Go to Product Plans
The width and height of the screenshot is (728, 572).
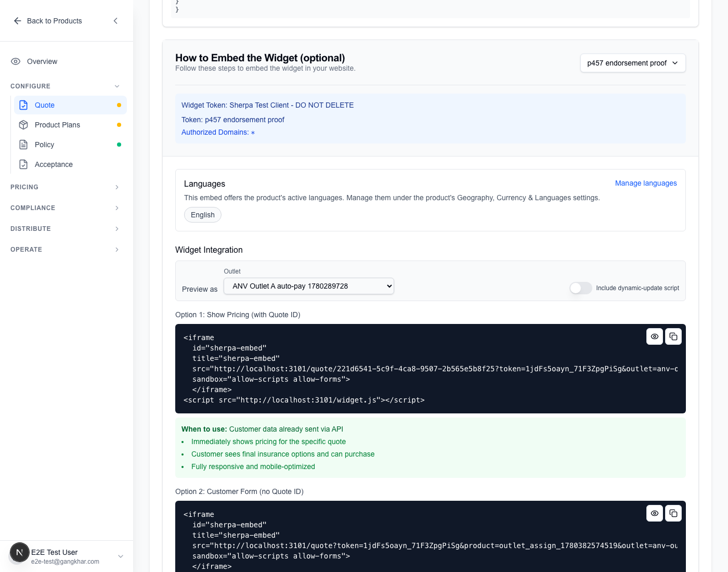tap(71, 125)
